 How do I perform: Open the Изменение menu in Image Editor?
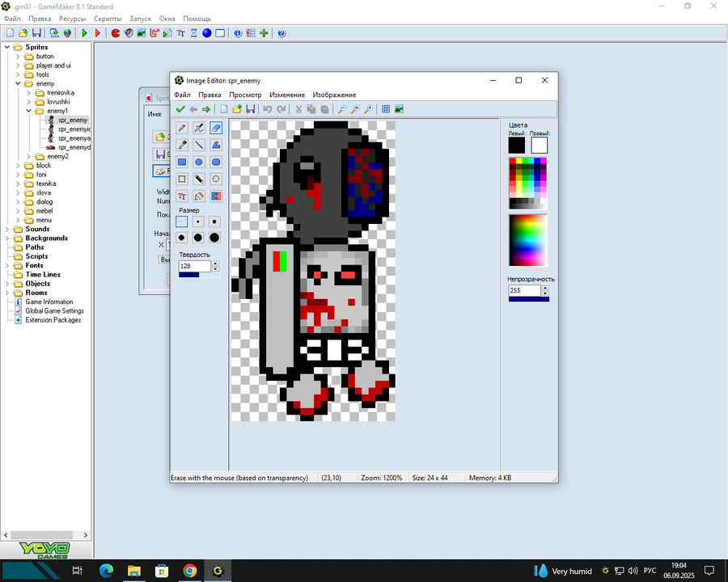pyautogui.click(x=287, y=95)
